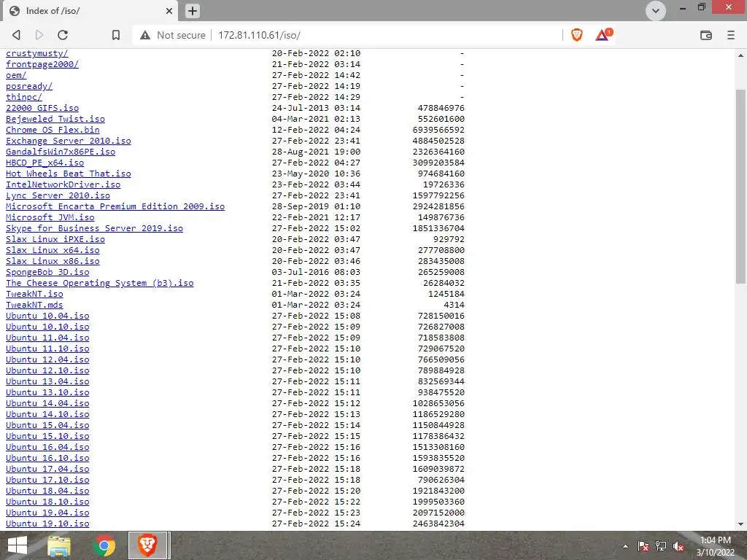The image size is (747, 560).
Task: Open the Brave Wallet icon
Action: [x=706, y=35]
